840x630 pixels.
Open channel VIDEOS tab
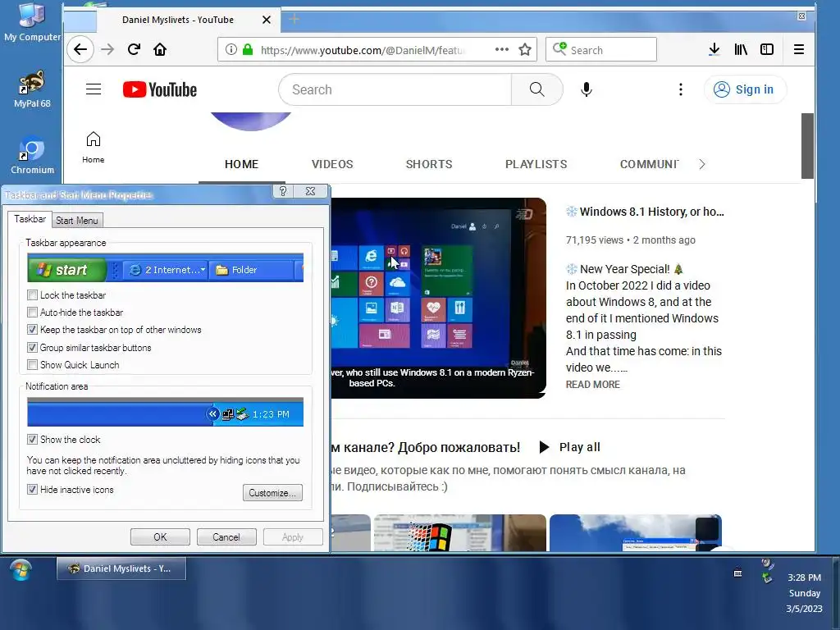(x=332, y=164)
